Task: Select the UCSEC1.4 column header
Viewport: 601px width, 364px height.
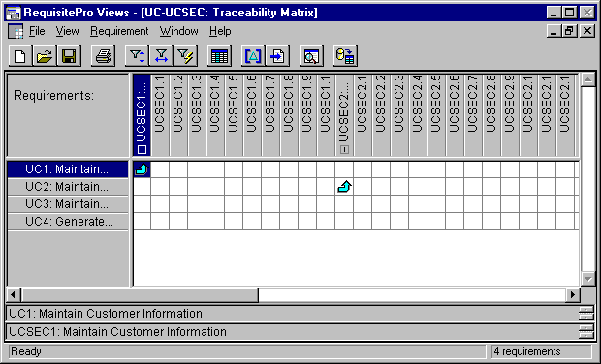Action: click(215, 115)
